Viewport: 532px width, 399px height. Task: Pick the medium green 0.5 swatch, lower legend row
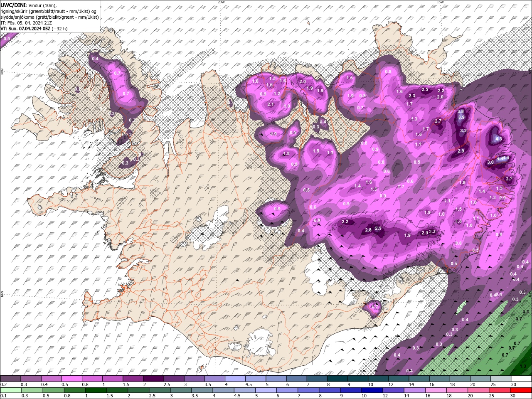53,390
